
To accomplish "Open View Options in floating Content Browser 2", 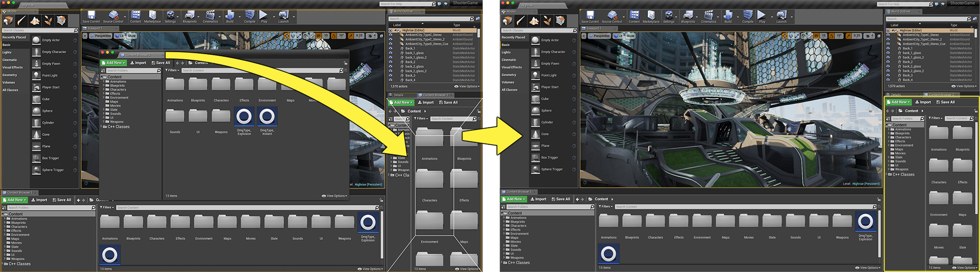I will (x=334, y=196).
